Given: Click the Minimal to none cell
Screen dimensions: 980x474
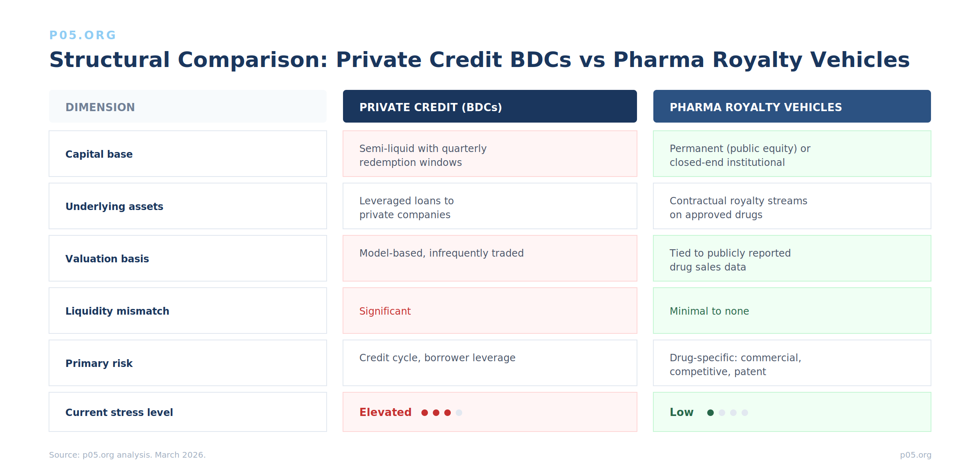Looking at the screenshot, I should pos(709,311).
